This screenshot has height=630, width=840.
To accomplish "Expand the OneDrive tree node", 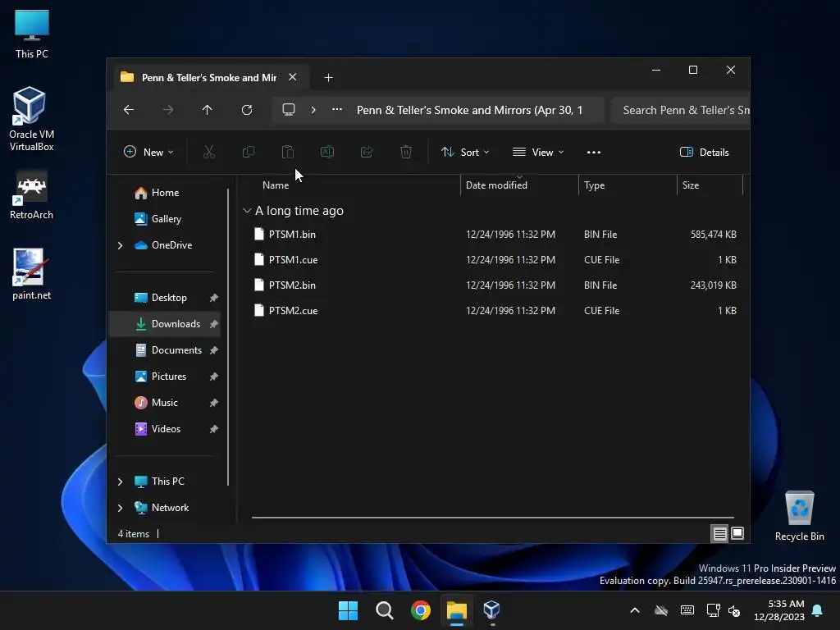I will point(120,245).
